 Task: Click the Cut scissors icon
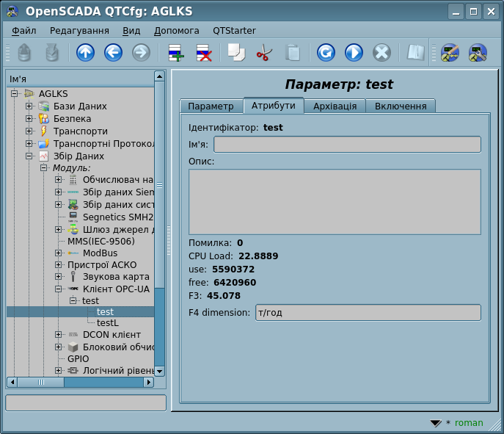pos(264,53)
